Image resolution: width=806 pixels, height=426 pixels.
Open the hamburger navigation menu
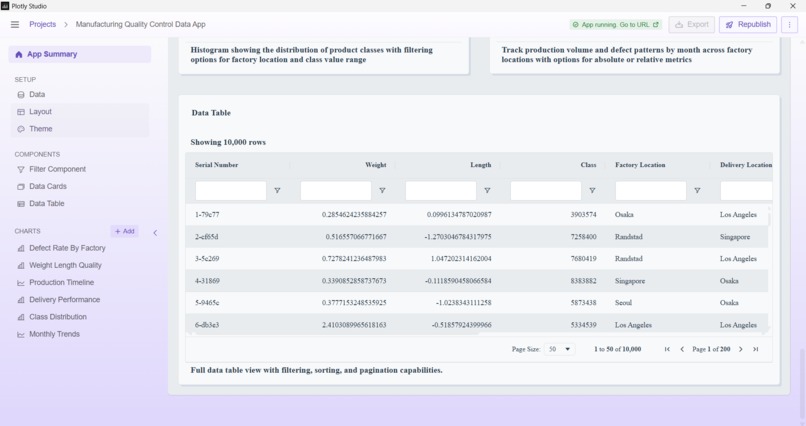click(15, 24)
